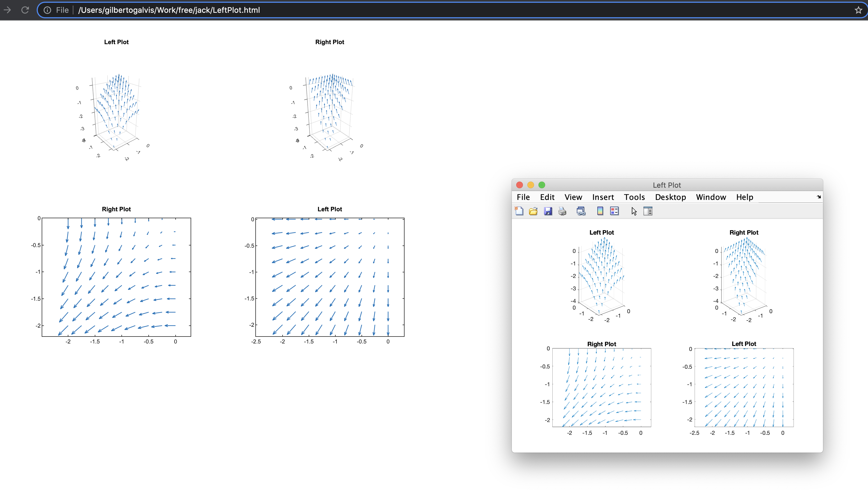This screenshot has width=868, height=502.
Task: Open the File menu in figure window
Action: [x=523, y=197]
